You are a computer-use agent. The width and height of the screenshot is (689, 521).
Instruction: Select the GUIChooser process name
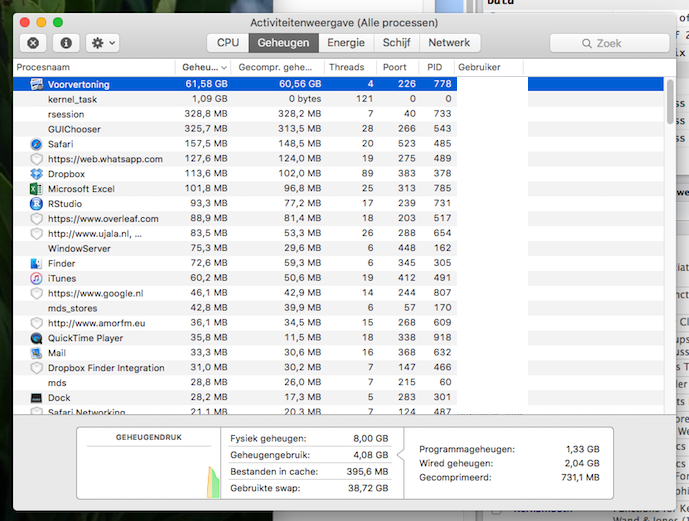point(74,129)
